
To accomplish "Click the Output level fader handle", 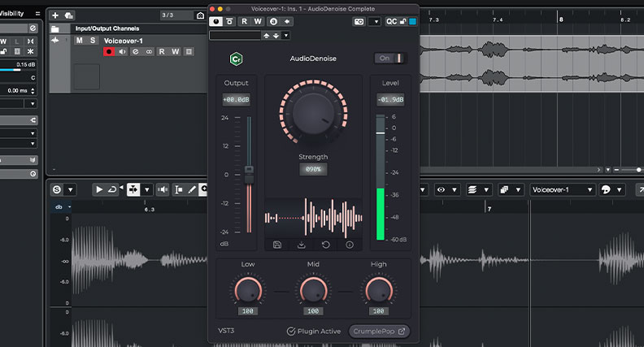I will point(250,173).
